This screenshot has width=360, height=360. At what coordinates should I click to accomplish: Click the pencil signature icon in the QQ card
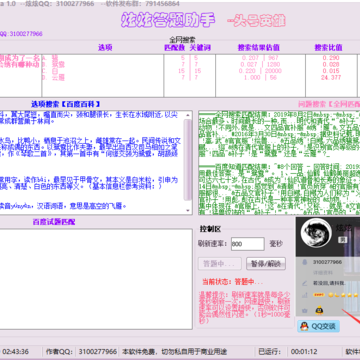coord(304,283)
